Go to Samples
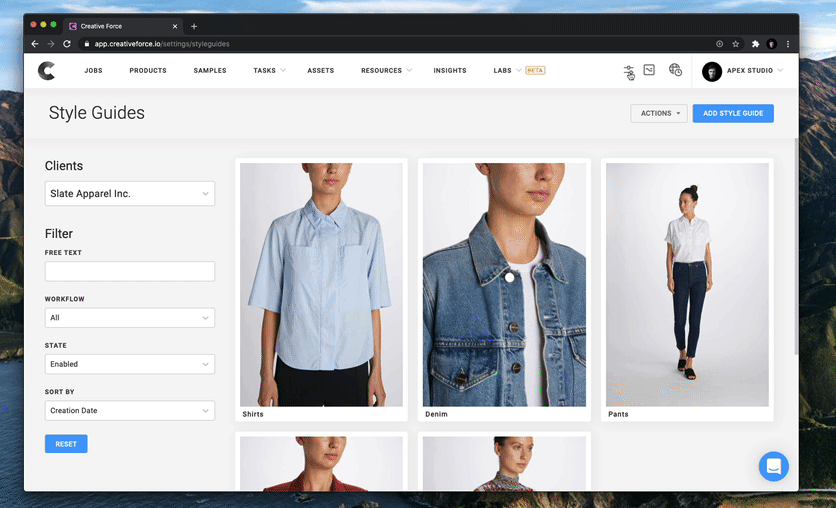Image resolution: width=836 pixels, height=508 pixels. click(x=210, y=70)
